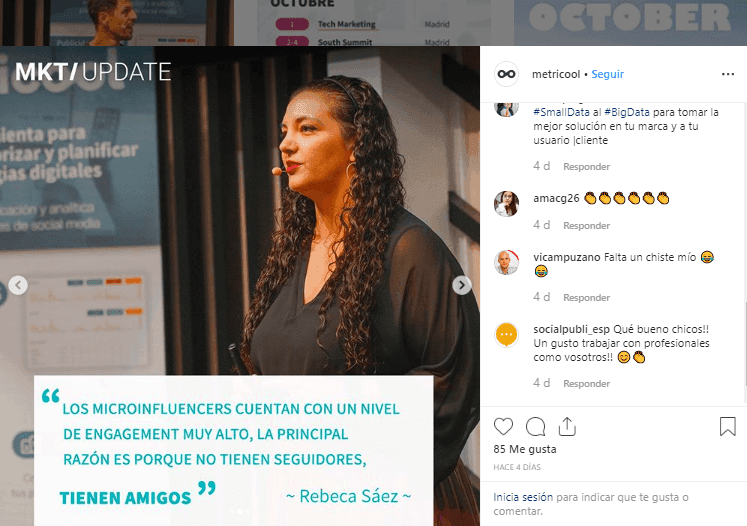Follow metricool via Seguir link
Screen dimensions: 747x526
pyautogui.click(x=607, y=74)
